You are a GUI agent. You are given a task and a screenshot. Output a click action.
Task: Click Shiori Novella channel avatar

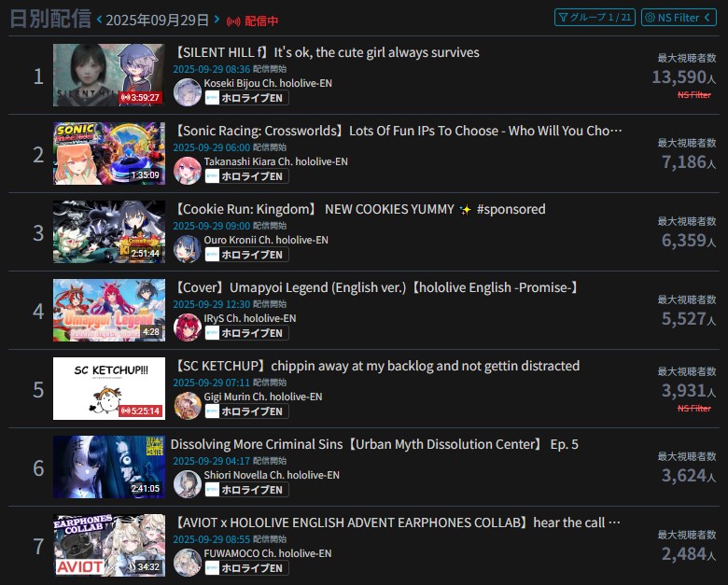point(187,484)
